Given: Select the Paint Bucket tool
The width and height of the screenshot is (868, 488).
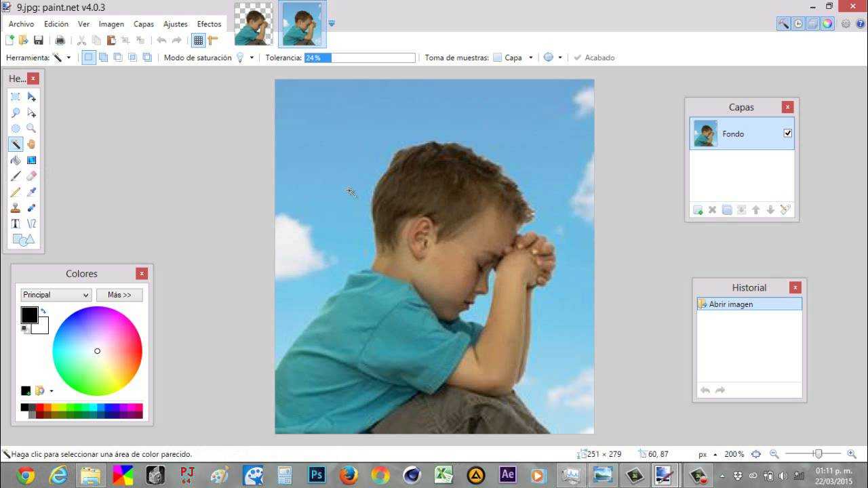Looking at the screenshot, I should [x=15, y=160].
